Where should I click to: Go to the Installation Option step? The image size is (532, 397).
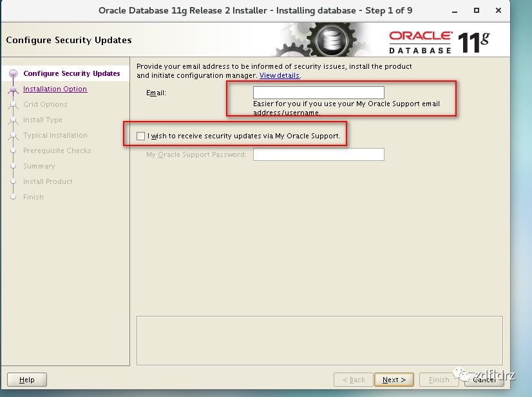[x=55, y=89]
